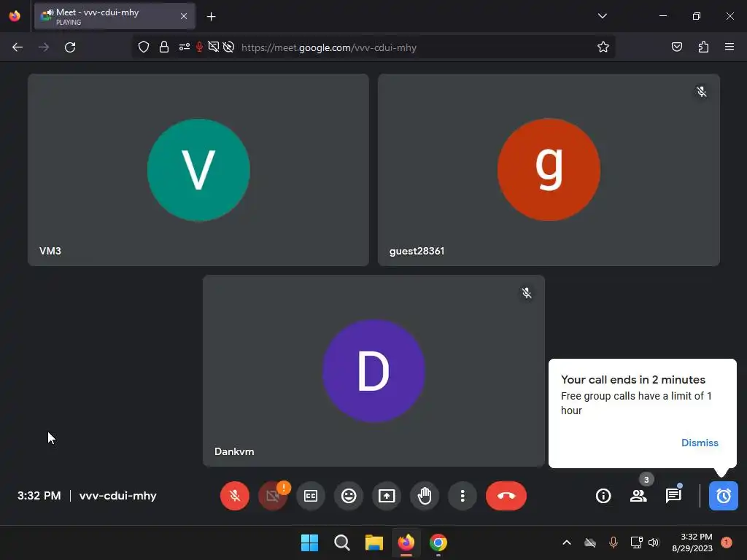Select the Dankvm participant tile

pos(373,370)
